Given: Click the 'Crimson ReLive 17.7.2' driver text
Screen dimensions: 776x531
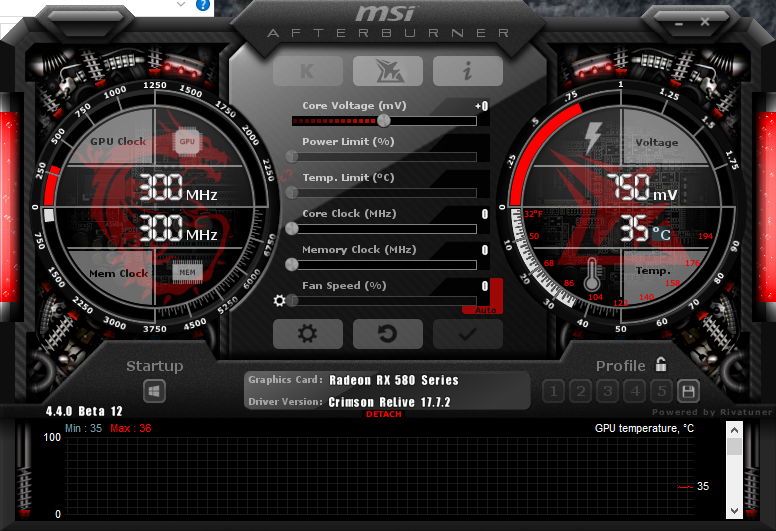Looking at the screenshot, I should tap(389, 402).
